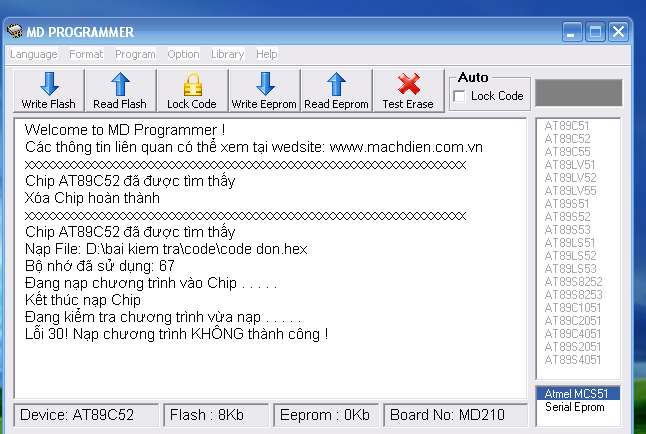Click the 'Device: AT89C52' status field

86,415
